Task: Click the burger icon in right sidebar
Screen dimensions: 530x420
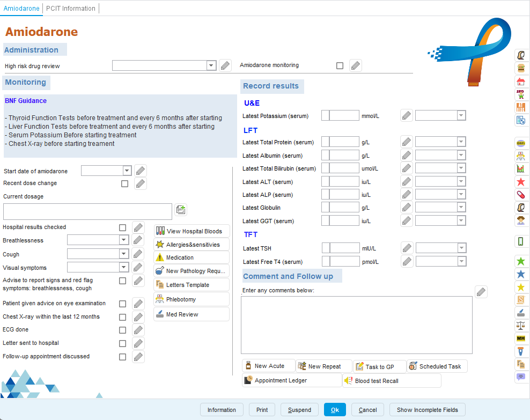Action: (520, 68)
